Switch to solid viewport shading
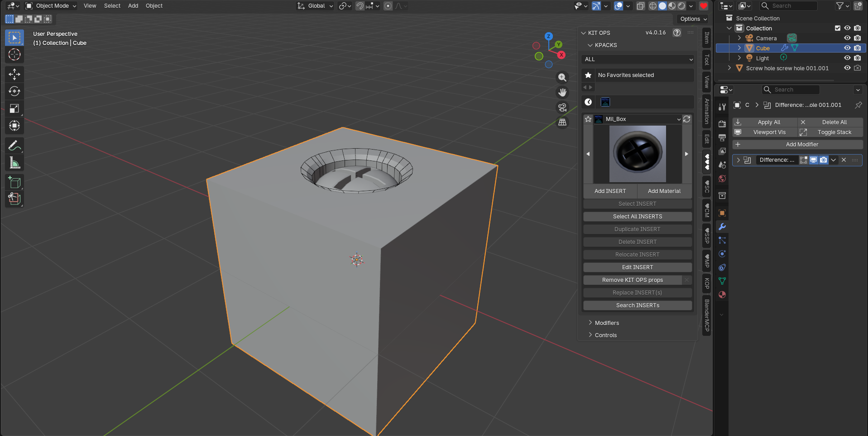 662,6
